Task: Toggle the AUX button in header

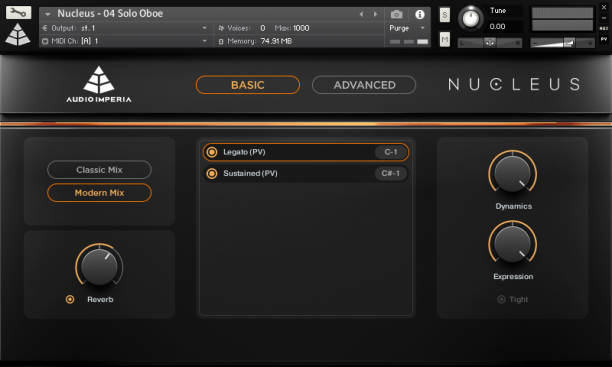Action: pos(603,29)
